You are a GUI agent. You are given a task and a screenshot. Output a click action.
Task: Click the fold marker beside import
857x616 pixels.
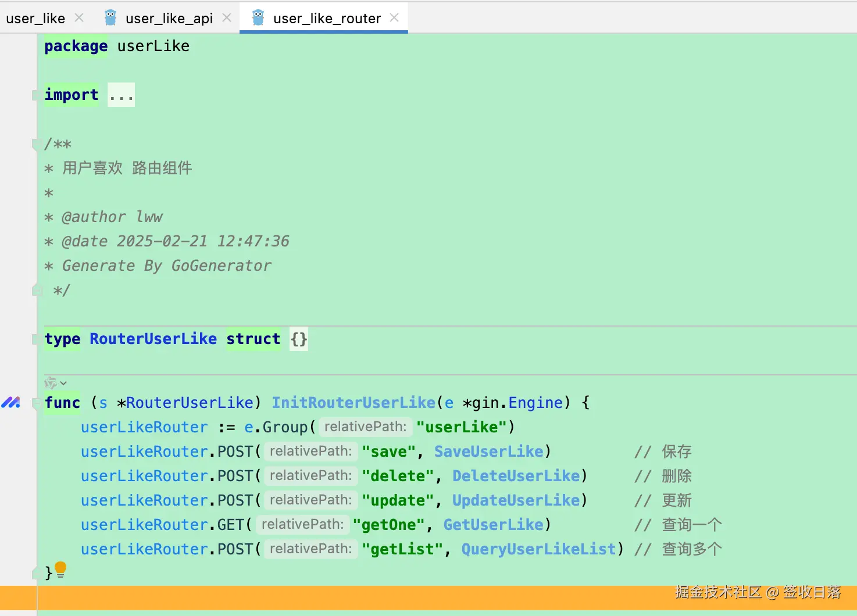click(35, 95)
